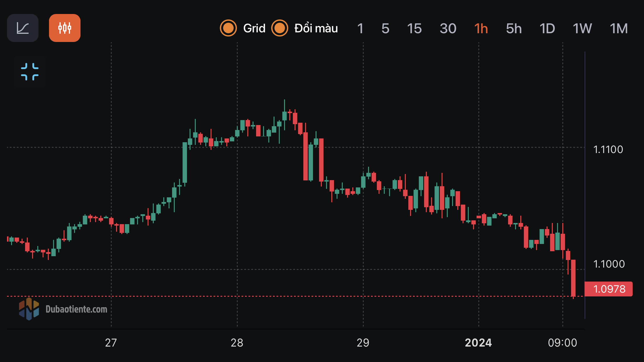Image resolution: width=644 pixels, height=362 pixels.
Task: Collapse the chart from fullscreen
Action: tap(30, 72)
